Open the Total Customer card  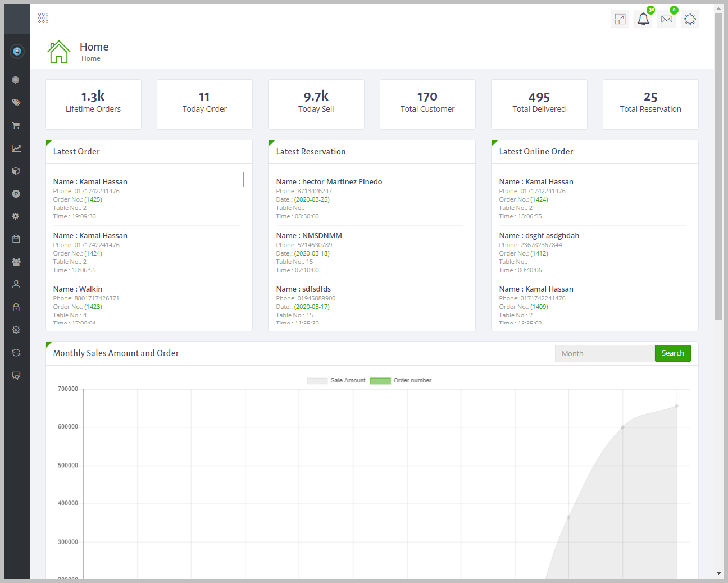tap(427, 104)
